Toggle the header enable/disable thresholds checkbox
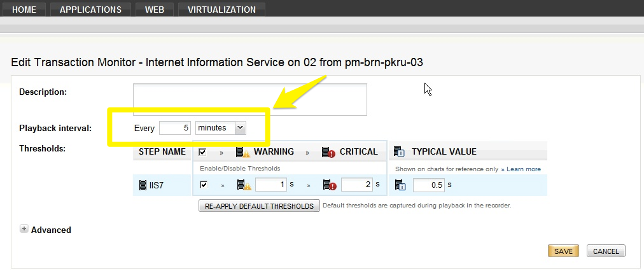The image size is (644, 273). [202, 152]
